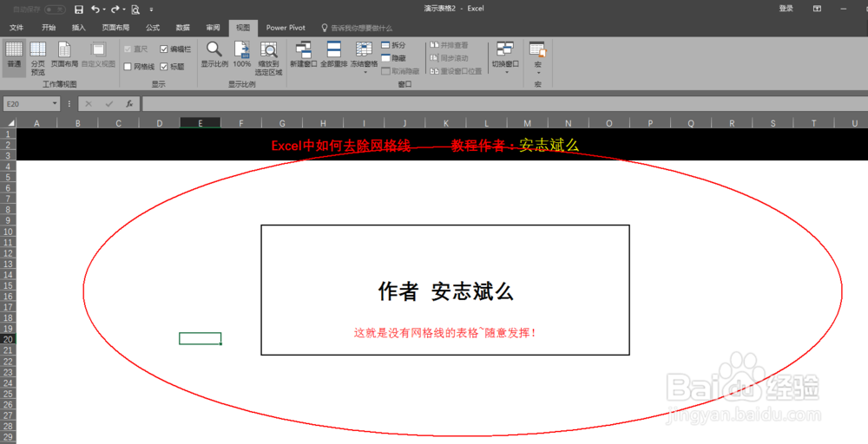This screenshot has width=868, height=444.
Task: Switch to Page Break Preview (分页预览)
Action: pos(37,58)
